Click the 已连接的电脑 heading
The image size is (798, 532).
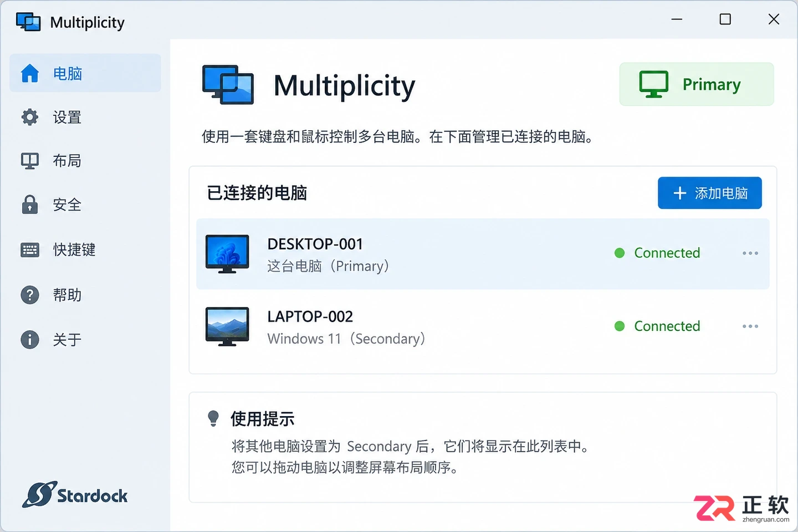coord(257,193)
